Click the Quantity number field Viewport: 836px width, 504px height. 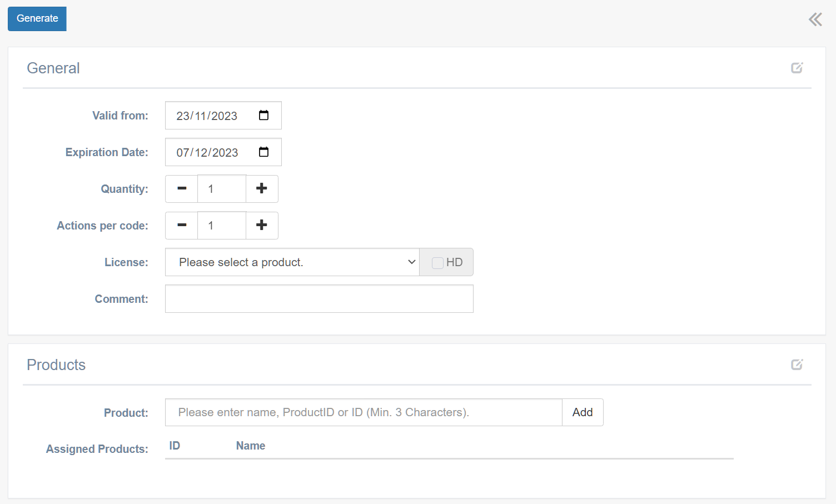pos(222,189)
